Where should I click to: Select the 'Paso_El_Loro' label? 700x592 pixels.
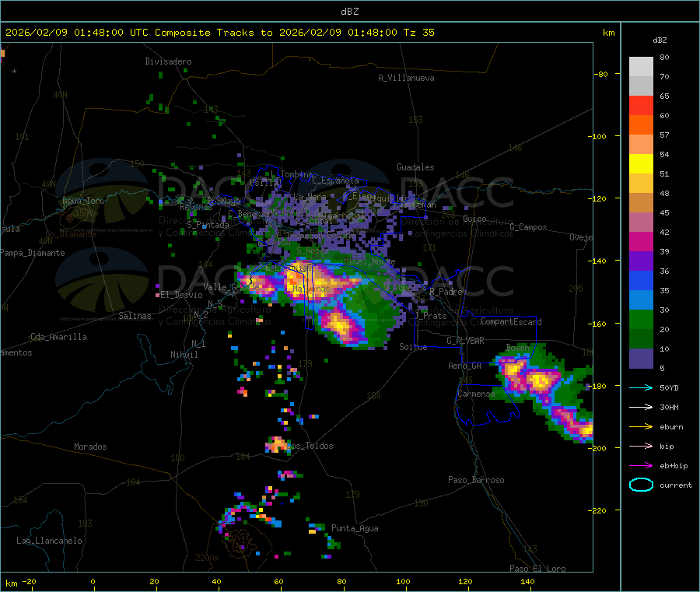(x=538, y=569)
